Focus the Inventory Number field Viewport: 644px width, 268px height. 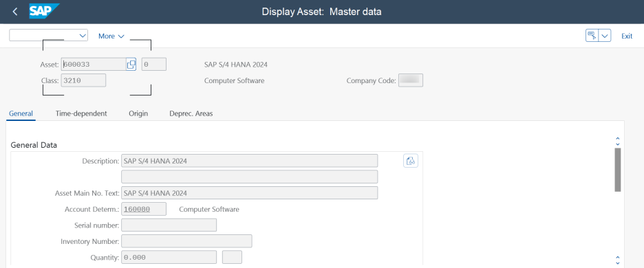click(186, 241)
